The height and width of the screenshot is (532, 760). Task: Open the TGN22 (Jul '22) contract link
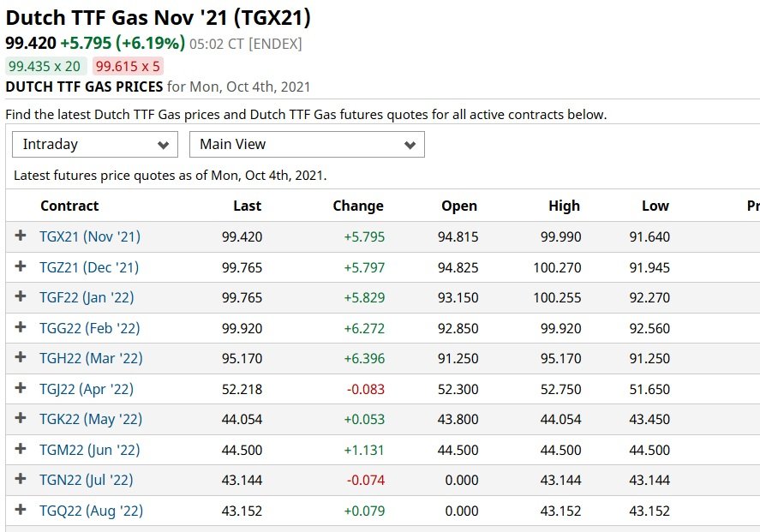click(x=87, y=480)
